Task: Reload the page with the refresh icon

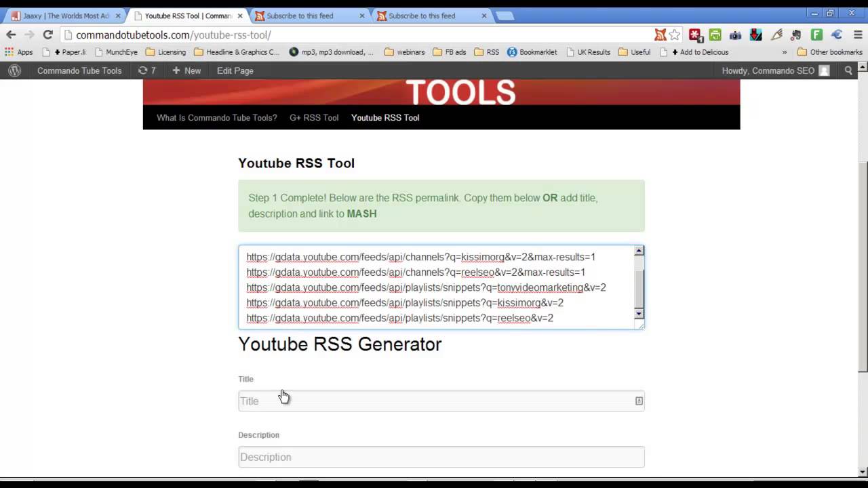Action: coord(47,35)
